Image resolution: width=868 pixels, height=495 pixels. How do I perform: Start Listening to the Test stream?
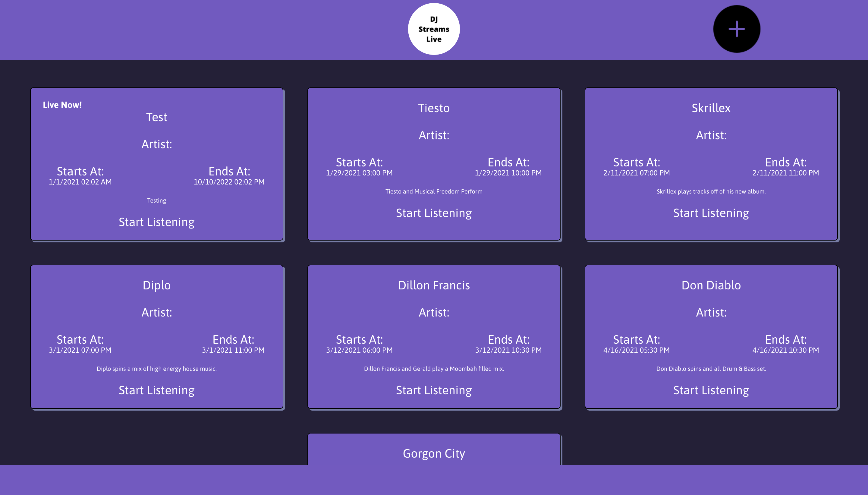click(x=156, y=222)
